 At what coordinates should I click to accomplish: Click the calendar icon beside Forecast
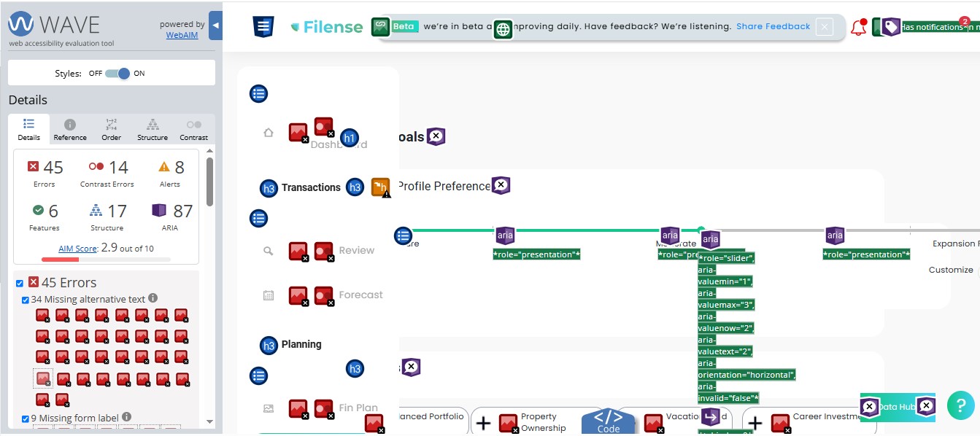pos(269,295)
